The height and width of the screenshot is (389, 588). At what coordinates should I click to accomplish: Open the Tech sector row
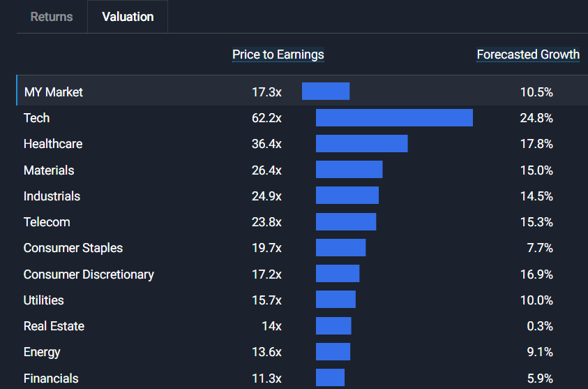37,118
